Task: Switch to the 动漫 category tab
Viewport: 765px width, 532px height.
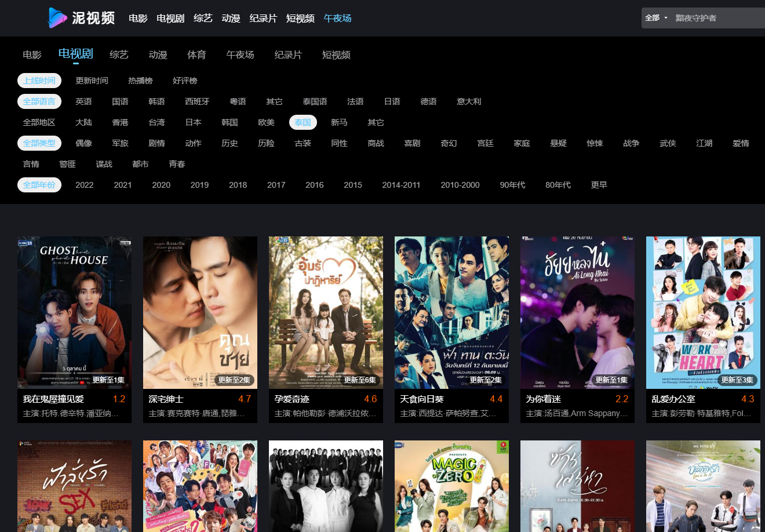Action: pos(158,54)
